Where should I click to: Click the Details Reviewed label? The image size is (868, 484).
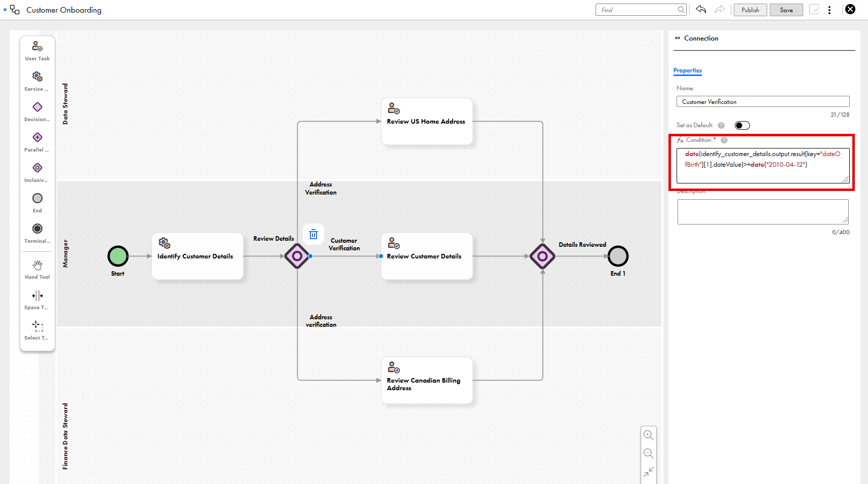click(582, 245)
